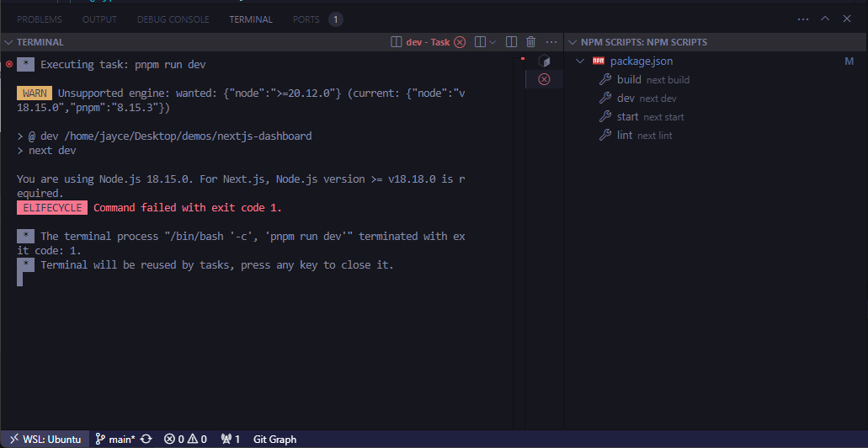Image resolution: width=868 pixels, height=448 pixels.
Task: Select the first terminal instance in list
Action: pos(544,61)
